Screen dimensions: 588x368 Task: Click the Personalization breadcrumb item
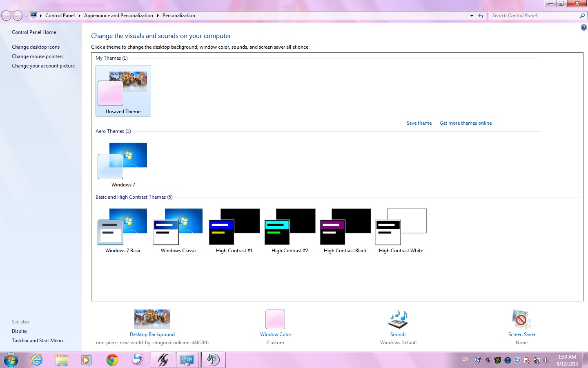click(x=179, y=16)
